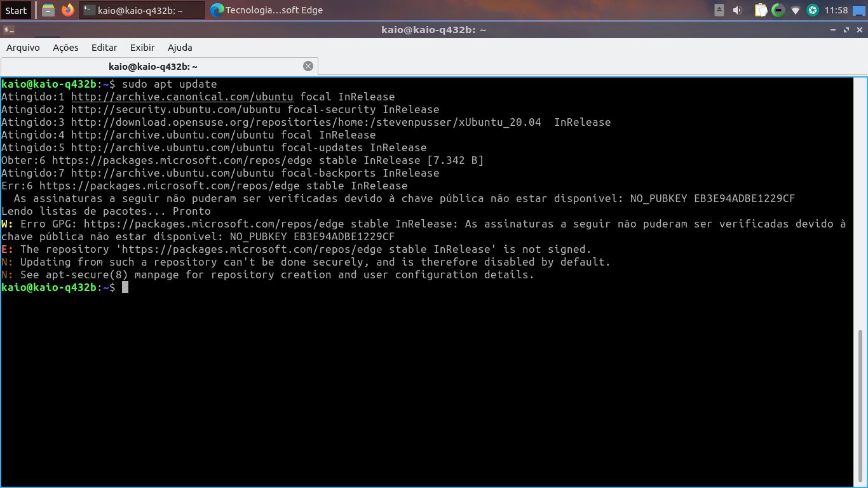Switch to the terminal taskbar entry
Image resolution: width=868 pixels, height=488 pixels.
coord(142,10)
